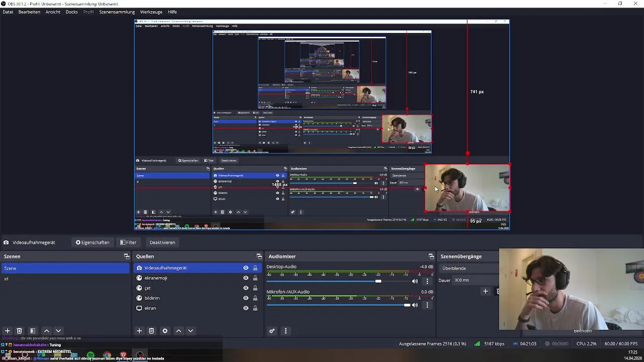
Task: Click the CPU: 2.2% status text
Action: (x=586, y=344)
